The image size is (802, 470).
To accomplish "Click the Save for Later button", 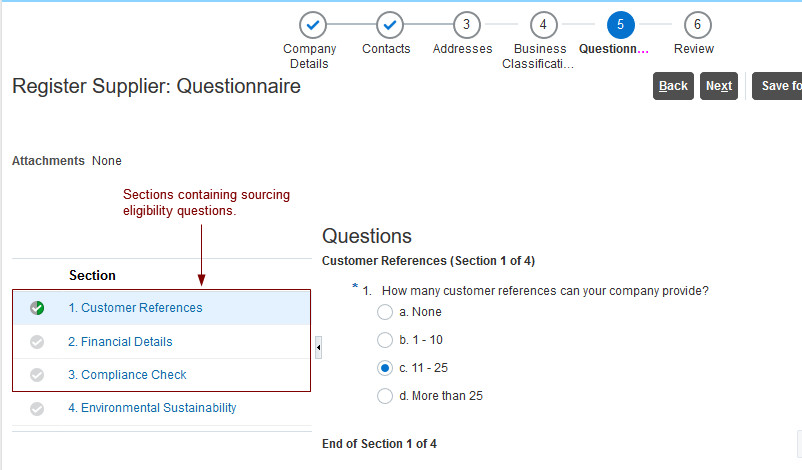I will (x=778, y=86).
